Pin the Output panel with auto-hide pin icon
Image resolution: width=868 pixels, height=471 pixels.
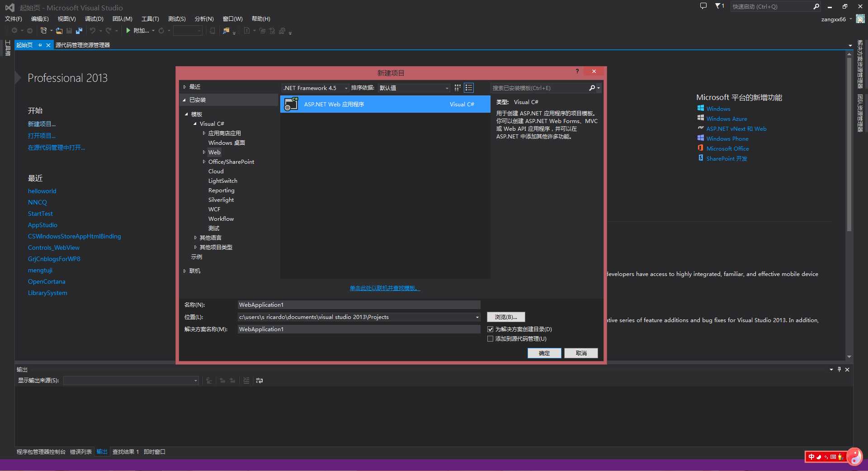point(839,369)
